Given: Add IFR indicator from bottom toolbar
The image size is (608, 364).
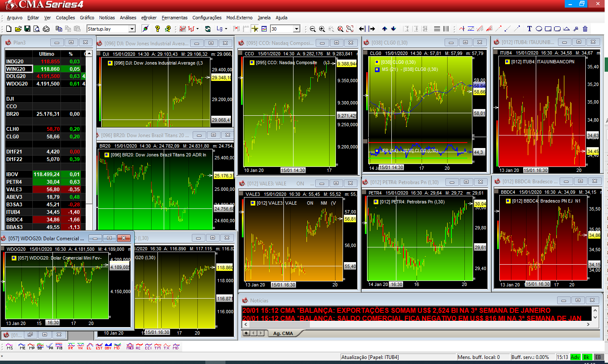Looking at the screenshot, I should [71, 347].
